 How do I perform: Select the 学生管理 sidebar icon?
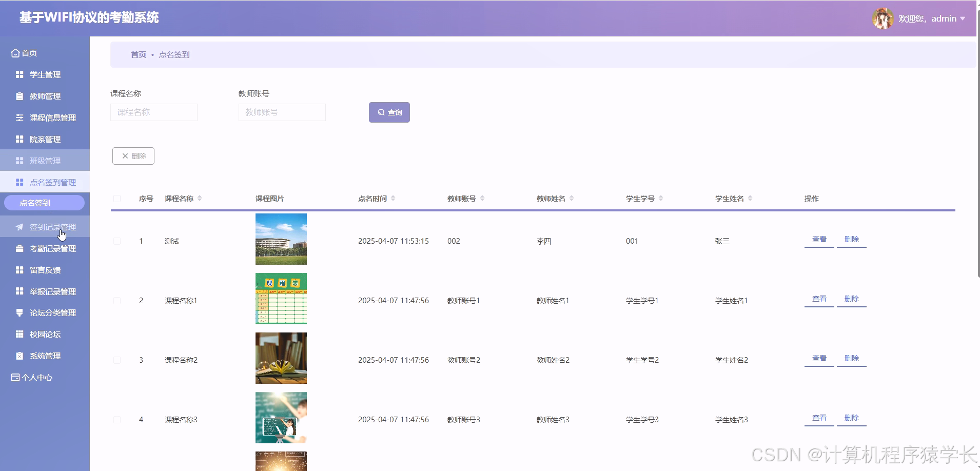pos(19,74)
